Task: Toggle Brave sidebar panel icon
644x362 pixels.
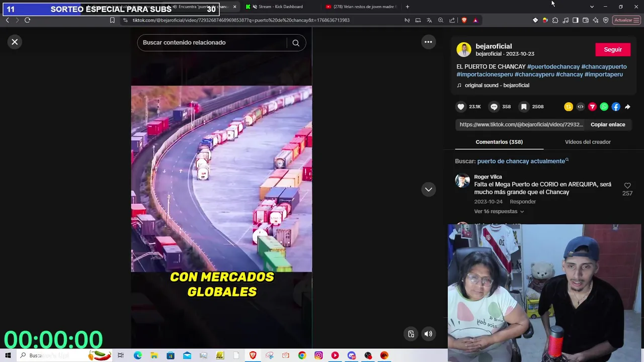Action: point(576,20)
